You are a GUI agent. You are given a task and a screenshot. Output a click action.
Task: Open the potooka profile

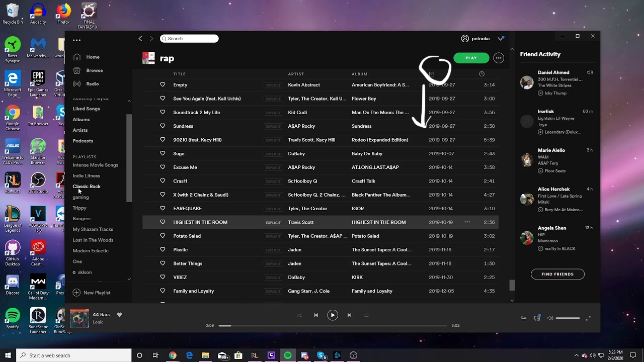(x=475, y=39)
